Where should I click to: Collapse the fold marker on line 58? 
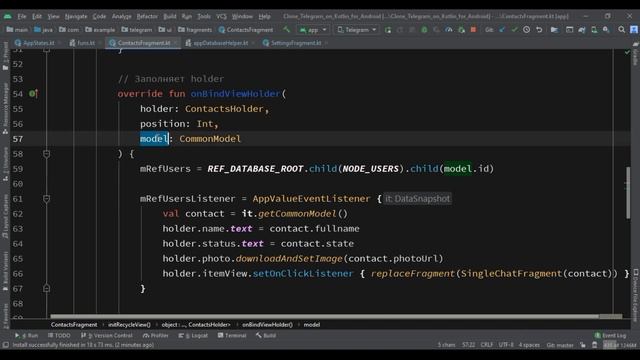click(x=47, y=154)
